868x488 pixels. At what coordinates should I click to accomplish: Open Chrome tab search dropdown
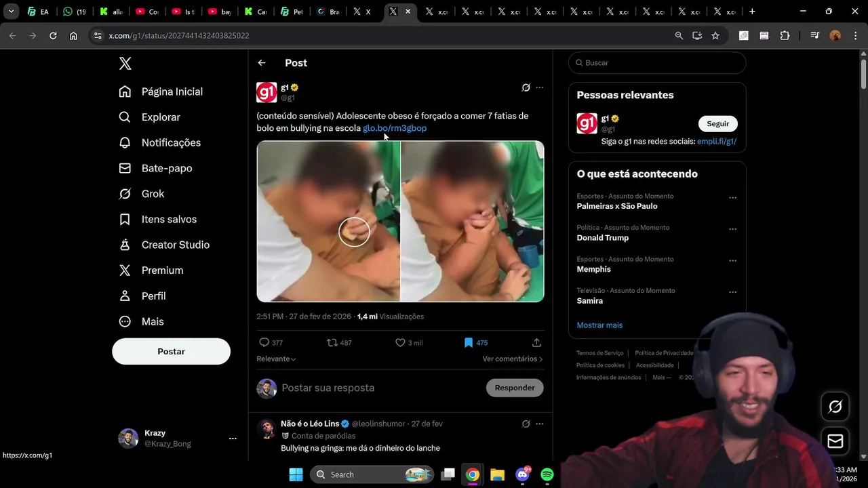coord(11,12)
